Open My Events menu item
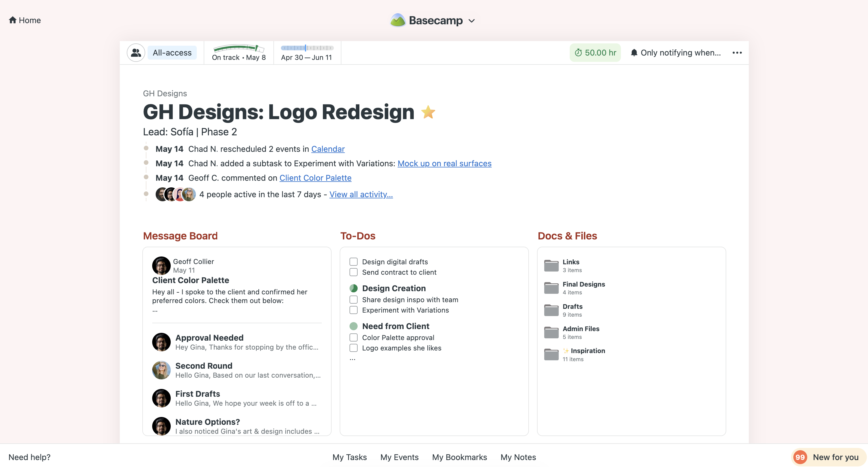The width and height of the screenshot is (868, 467). [399, 457]
